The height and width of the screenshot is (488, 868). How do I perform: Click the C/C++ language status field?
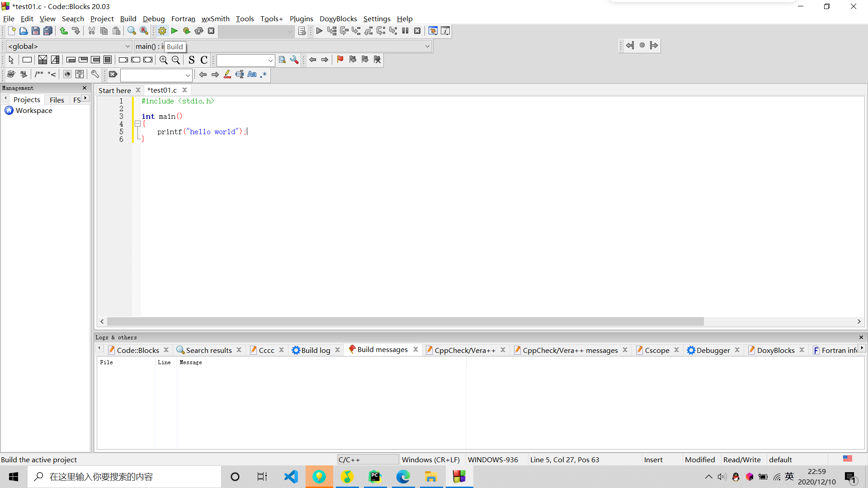(x=368, y=460)
